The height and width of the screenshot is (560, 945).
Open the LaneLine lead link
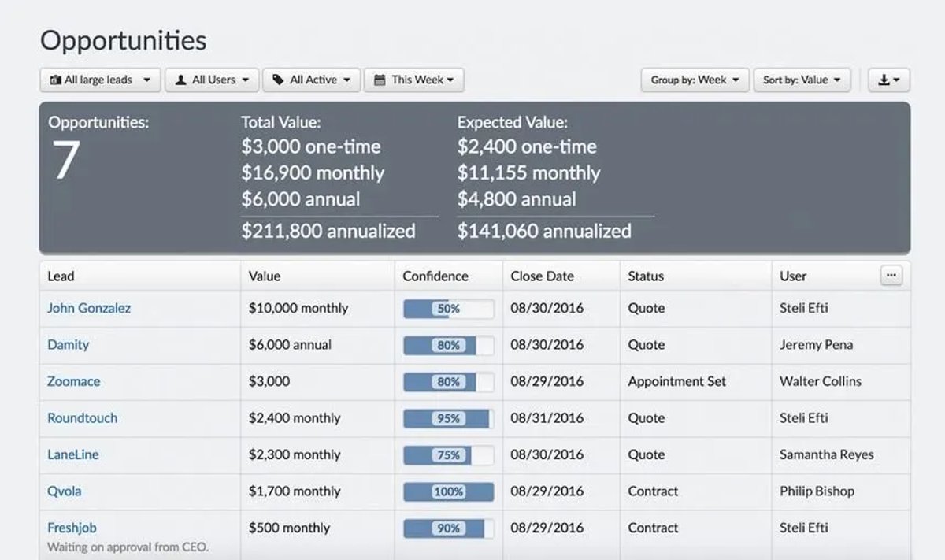click(x=73, y=454)
